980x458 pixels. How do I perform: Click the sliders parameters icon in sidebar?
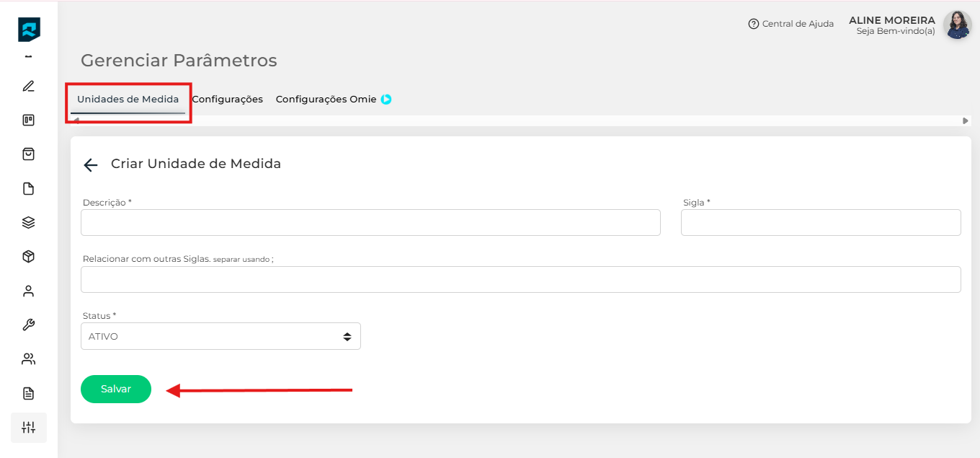29,427
